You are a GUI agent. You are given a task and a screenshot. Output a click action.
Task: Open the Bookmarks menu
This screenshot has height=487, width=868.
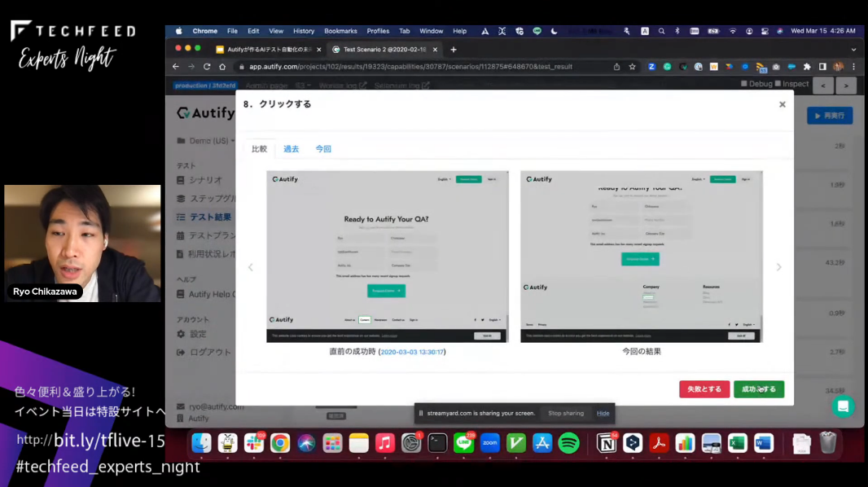[x=340, y=31]
